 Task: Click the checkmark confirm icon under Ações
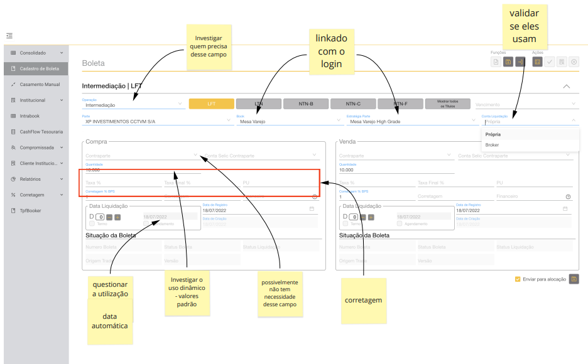pos(550,62)
